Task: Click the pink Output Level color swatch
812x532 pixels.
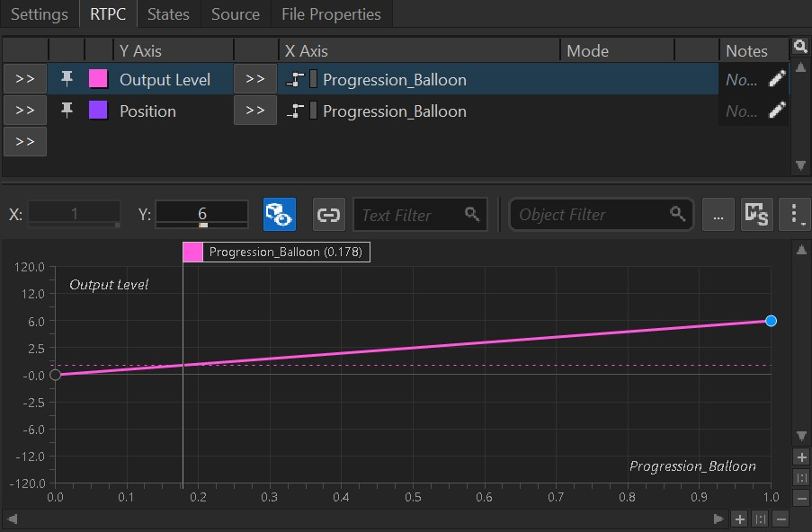Action: pyautogui.click(x=98, y=79)
